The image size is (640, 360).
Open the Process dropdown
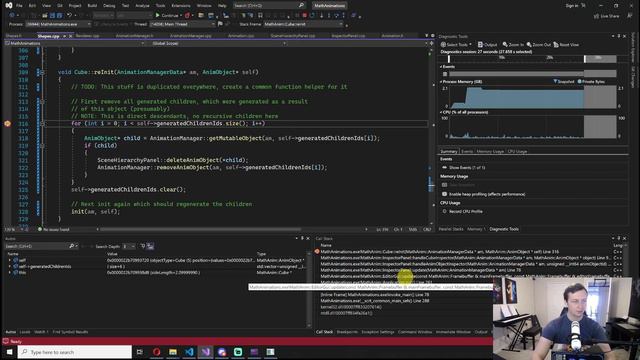click(58, 24)
